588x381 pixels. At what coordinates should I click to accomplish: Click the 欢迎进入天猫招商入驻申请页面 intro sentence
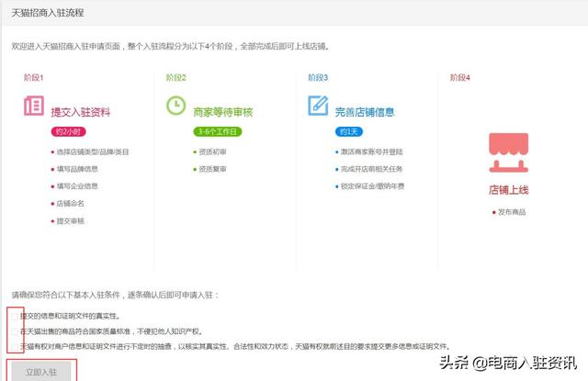[171, 47]
